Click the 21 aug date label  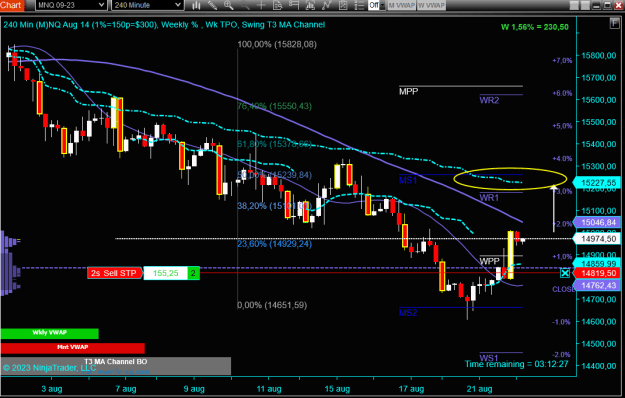480,389
